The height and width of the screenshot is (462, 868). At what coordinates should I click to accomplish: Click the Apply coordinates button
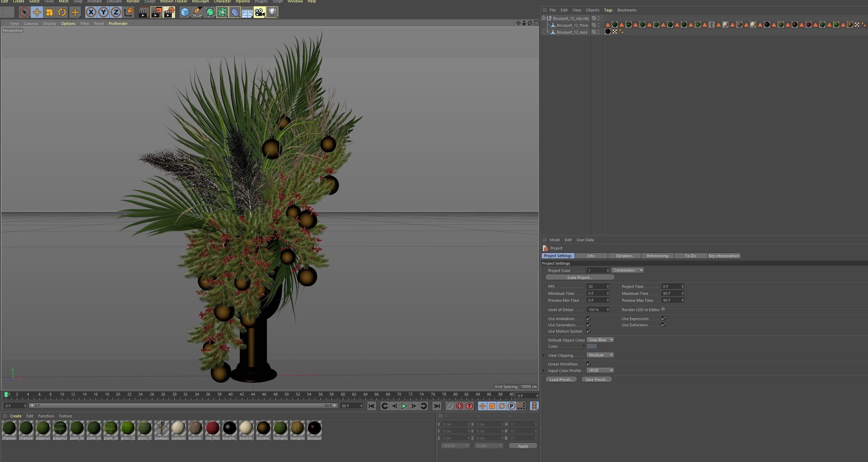523,446
